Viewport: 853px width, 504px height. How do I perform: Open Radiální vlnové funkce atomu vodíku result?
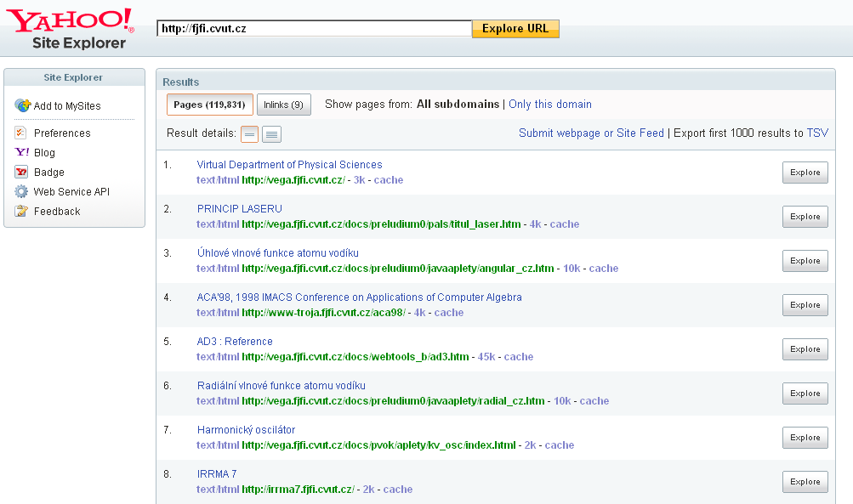(x=281, y=386)
